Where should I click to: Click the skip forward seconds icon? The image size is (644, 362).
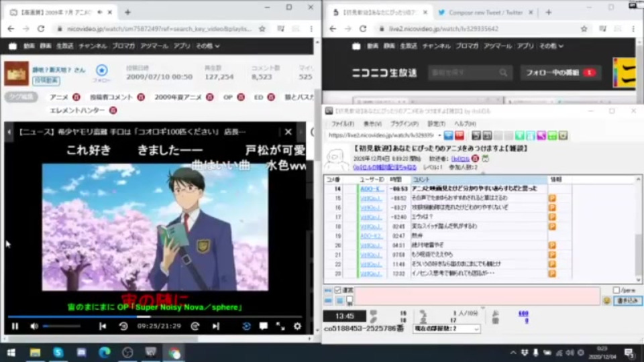[x=195, y=326]
